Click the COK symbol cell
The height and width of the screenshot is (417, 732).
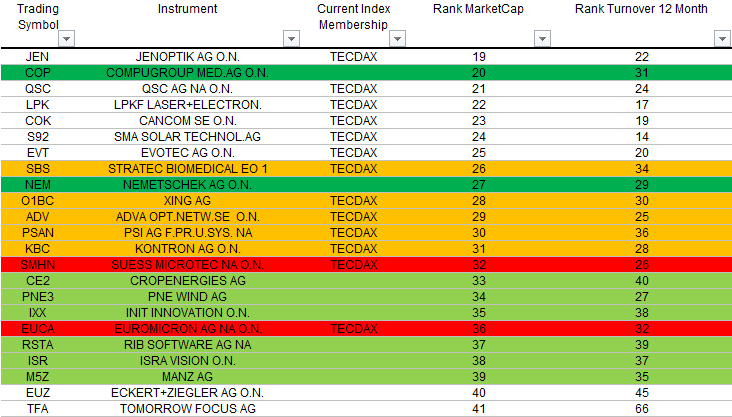click(37, 120)
